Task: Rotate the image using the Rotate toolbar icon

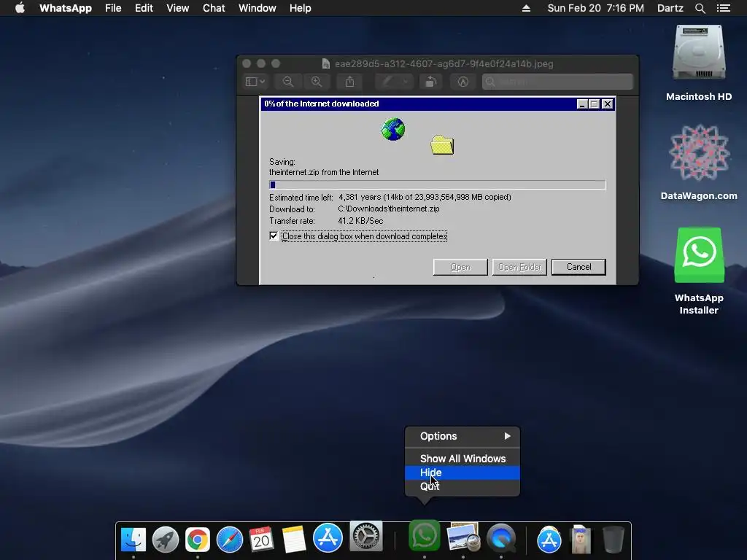Action: 430,82
